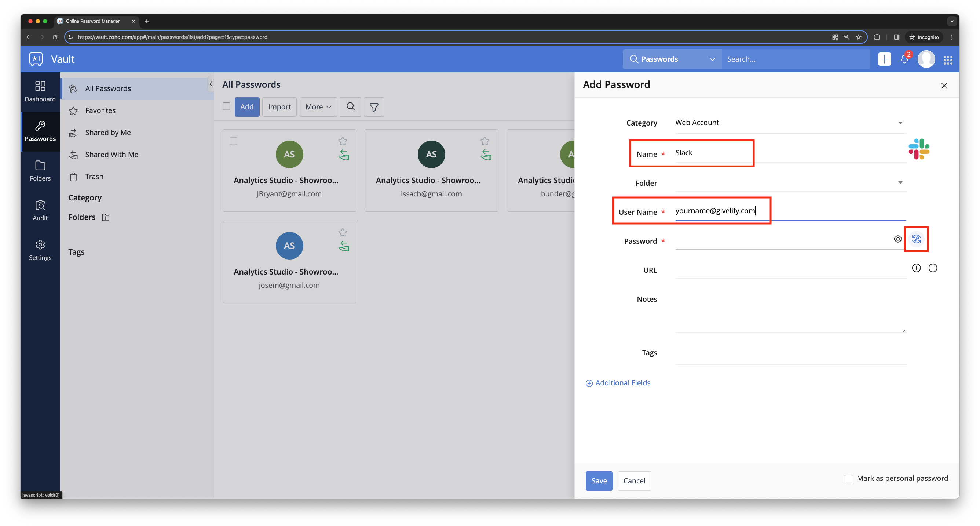Open the Trash list
The height and width of the screenshot is (526, 980).
click(x=137, y=177)
